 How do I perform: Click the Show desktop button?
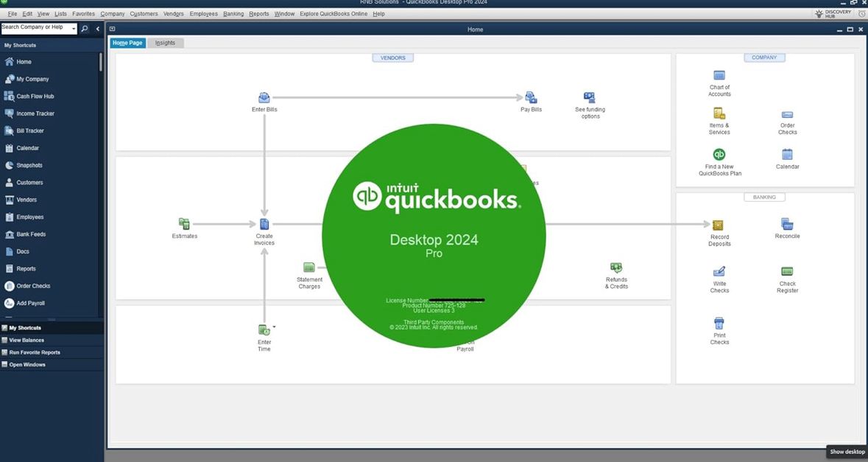847,452
